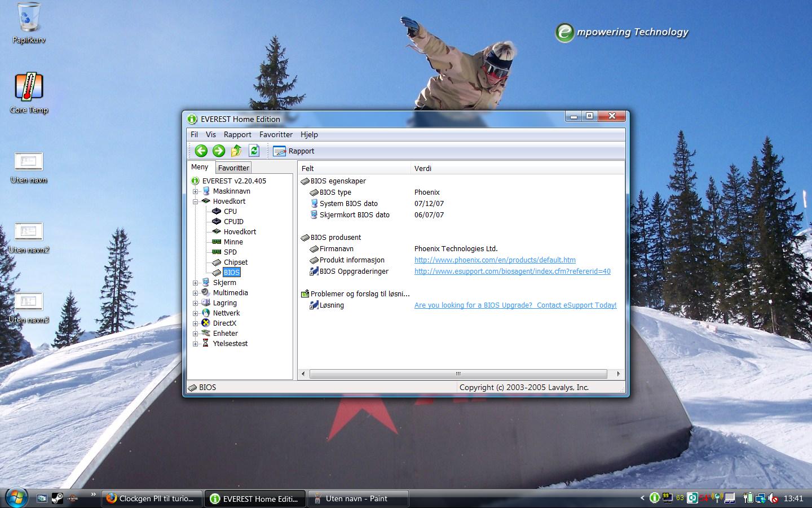812x508 pixels.
Task: Open the Core Temp desktop icon
Action: click(x=29, y=93)
